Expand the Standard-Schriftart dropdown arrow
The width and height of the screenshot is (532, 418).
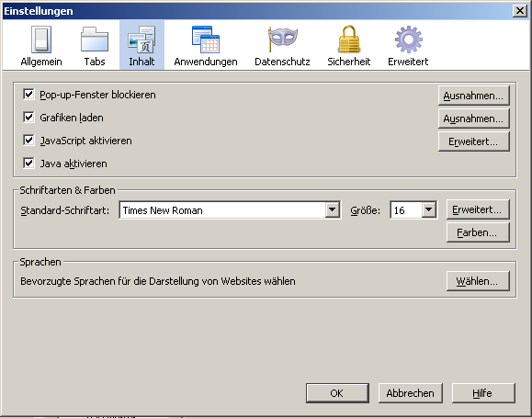tap(333, 210)
